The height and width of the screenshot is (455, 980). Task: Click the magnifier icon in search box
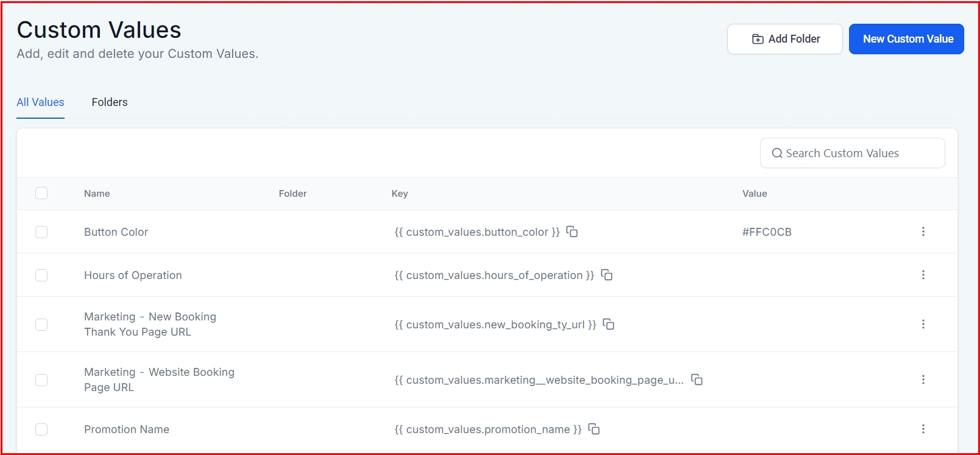coord(777,153)
